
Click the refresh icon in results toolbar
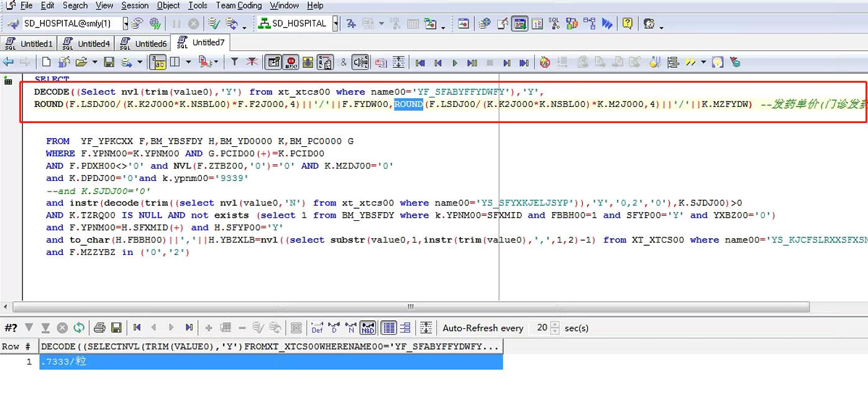[x=79, y=328]
